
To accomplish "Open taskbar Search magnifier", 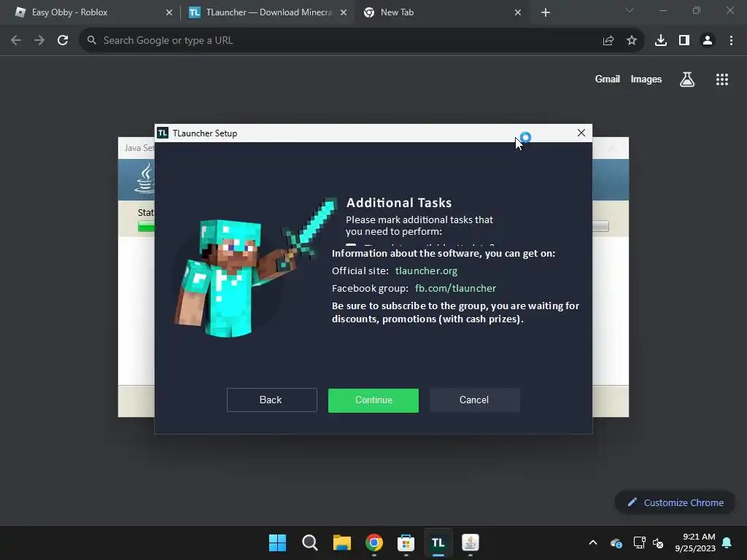I will pyautogui.click(x=309, y=542).
